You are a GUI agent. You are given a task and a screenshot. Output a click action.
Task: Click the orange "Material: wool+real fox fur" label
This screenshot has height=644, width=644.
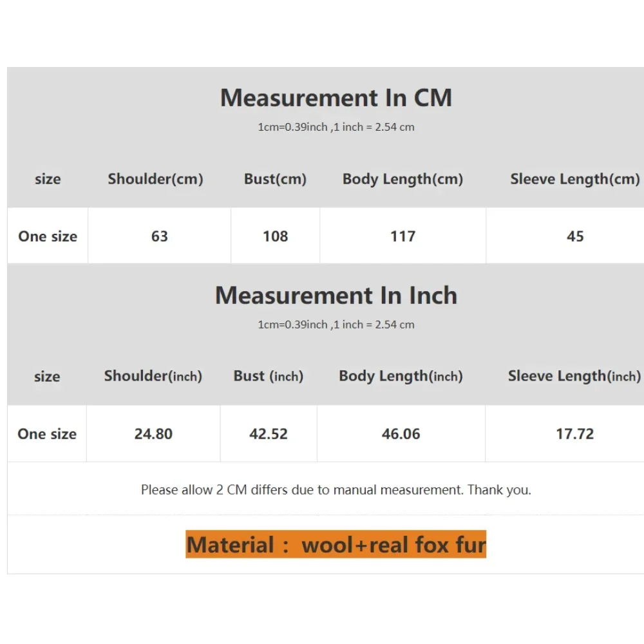click(336, 545)
